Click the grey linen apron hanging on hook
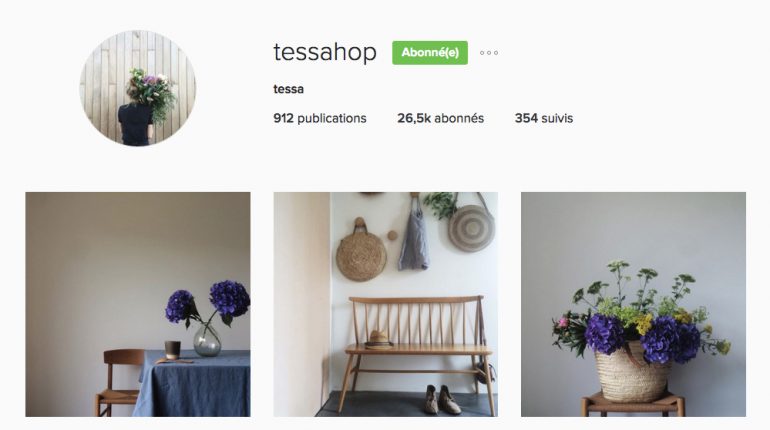This screenshot has height=430, width=770. pyautogui.click(x=413, y=239)
